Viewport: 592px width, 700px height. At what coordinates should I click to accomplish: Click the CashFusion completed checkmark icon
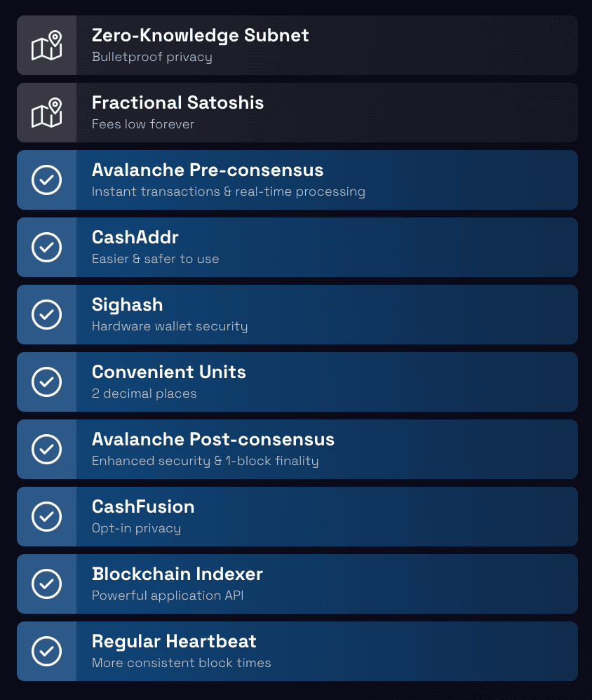click(47, 517)
